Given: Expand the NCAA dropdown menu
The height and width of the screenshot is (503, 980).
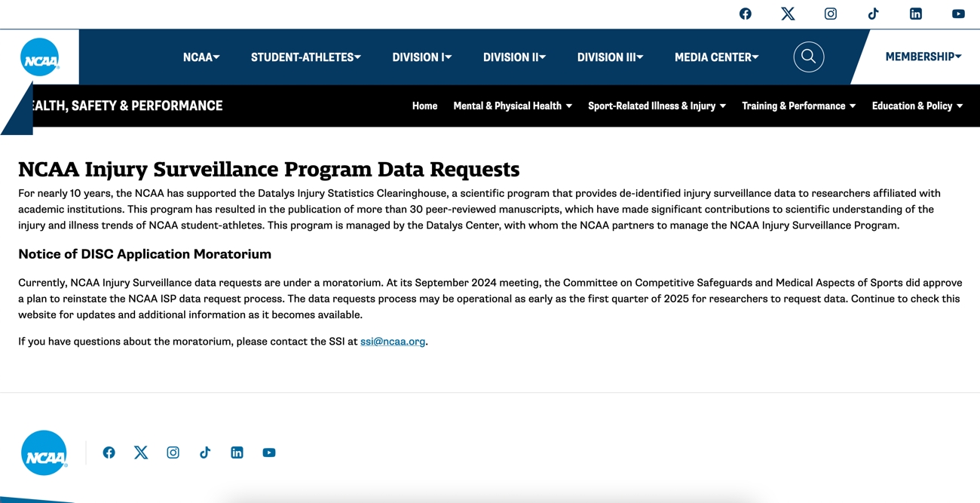Looking at the screenshot, I should 201,57.
